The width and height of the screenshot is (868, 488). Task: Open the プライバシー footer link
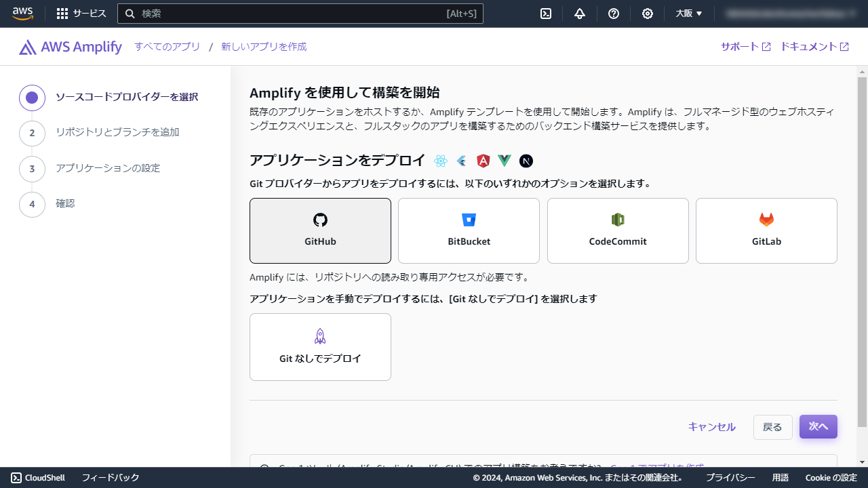[x=730, y=478]
